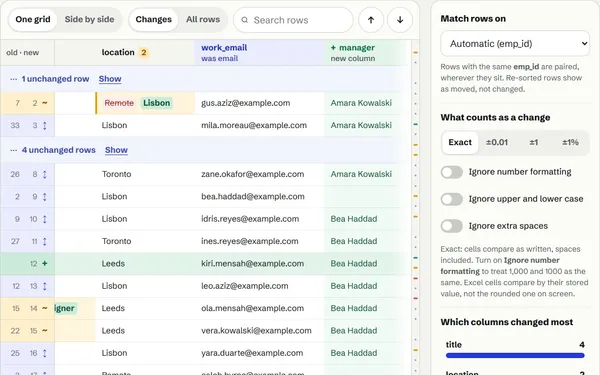600x375 pixels.
Task: Click ellipsis beside 1 unchanged row
Action: (x=14, y=79)
